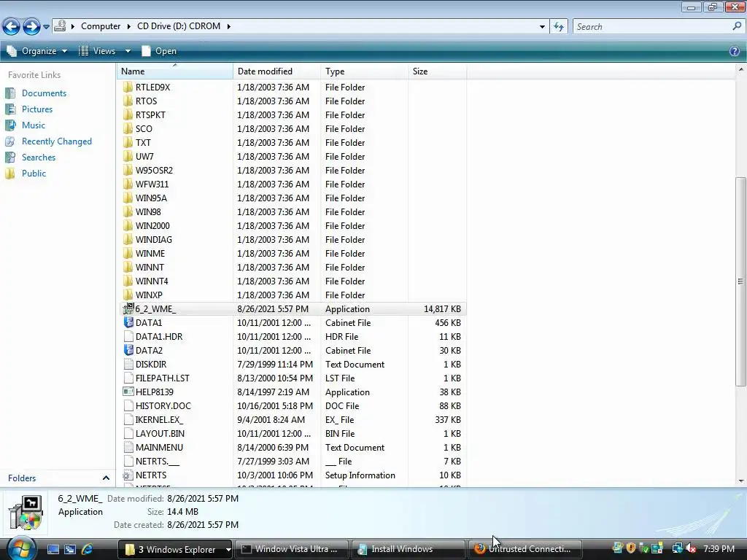Select the DISKDIR text document icon
Image resolution: width=747 pixels, height=560 pixels.
tap(128, 365)
